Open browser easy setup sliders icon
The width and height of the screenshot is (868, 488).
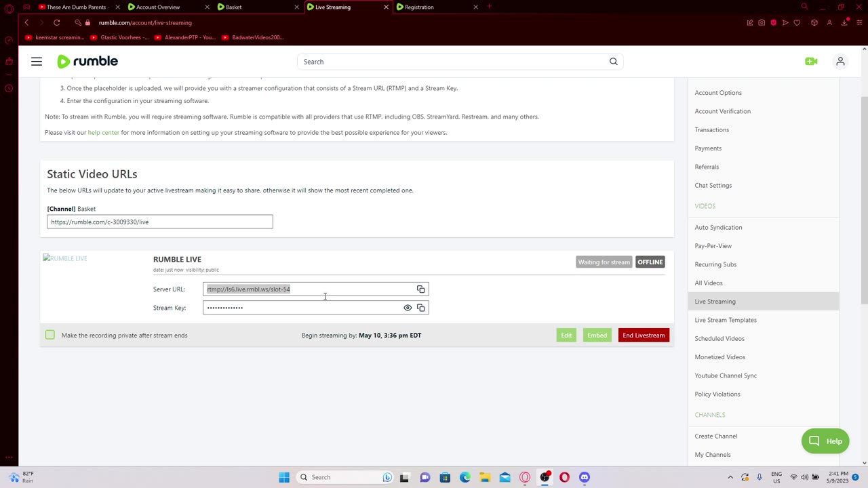[x=859, y=22]
